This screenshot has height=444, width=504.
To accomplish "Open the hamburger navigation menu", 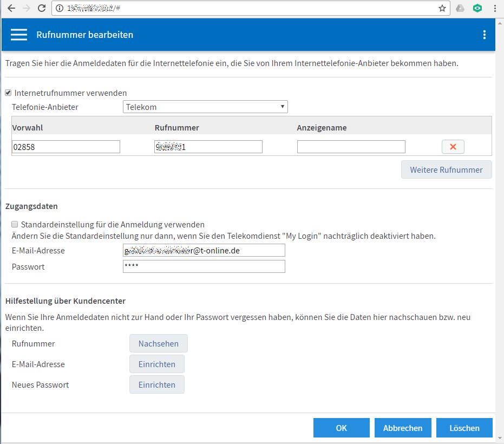I will point(19,35).
